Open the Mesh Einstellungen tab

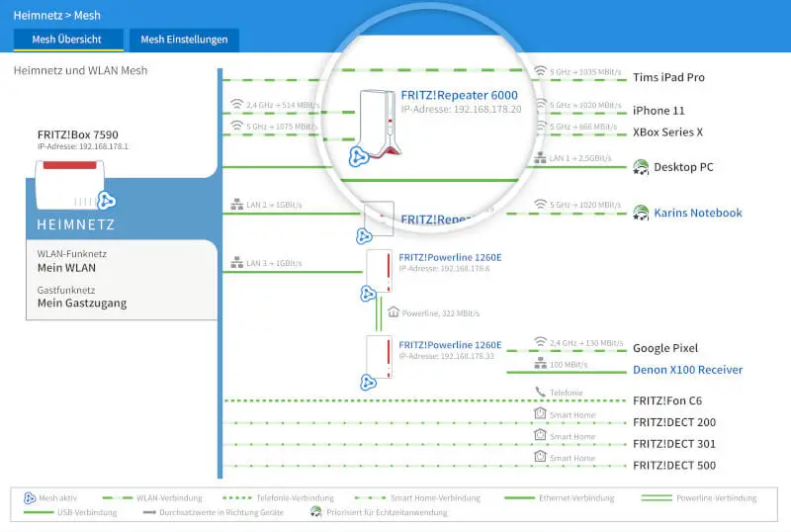(184, 40)
